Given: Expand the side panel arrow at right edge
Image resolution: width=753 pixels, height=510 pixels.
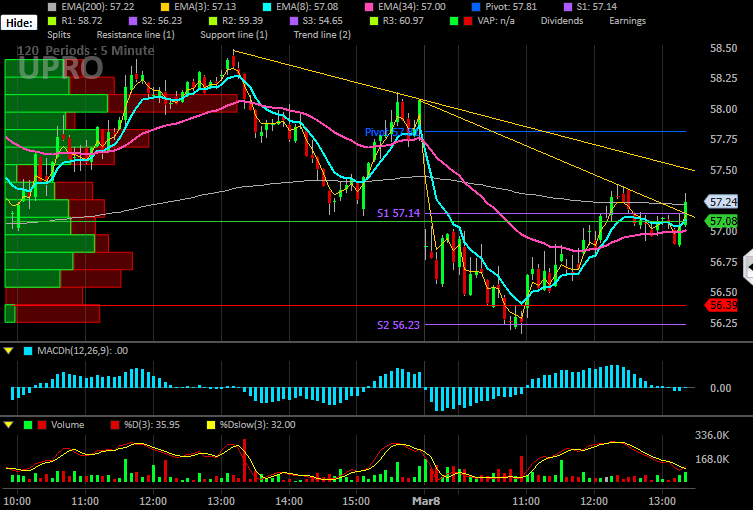Looking at the screenshot, I should point(748,267).
